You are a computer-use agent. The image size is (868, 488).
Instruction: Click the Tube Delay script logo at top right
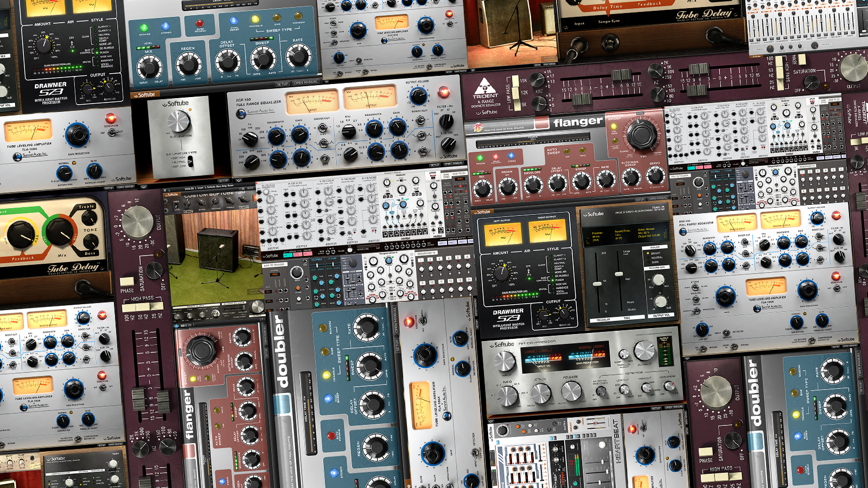click(x=705, y=14)
